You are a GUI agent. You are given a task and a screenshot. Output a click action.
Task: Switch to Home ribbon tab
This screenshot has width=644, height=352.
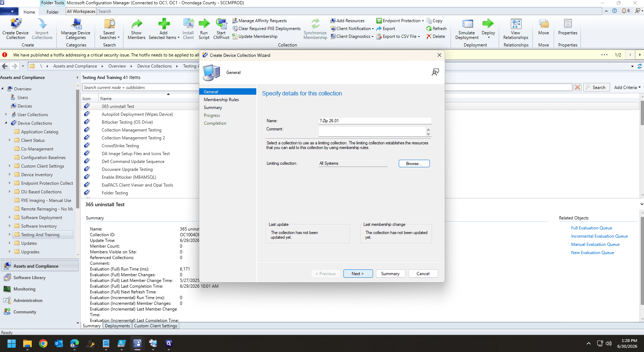point(29,12)
